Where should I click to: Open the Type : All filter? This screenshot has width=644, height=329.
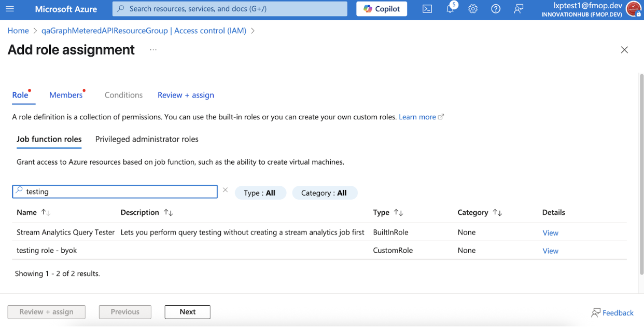click(259, 193)
